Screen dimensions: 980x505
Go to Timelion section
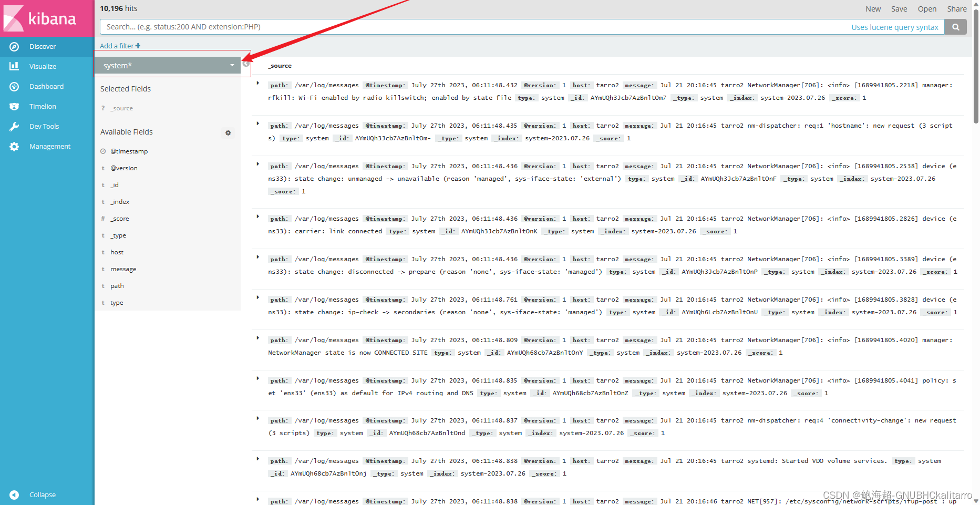click(43, 107)
